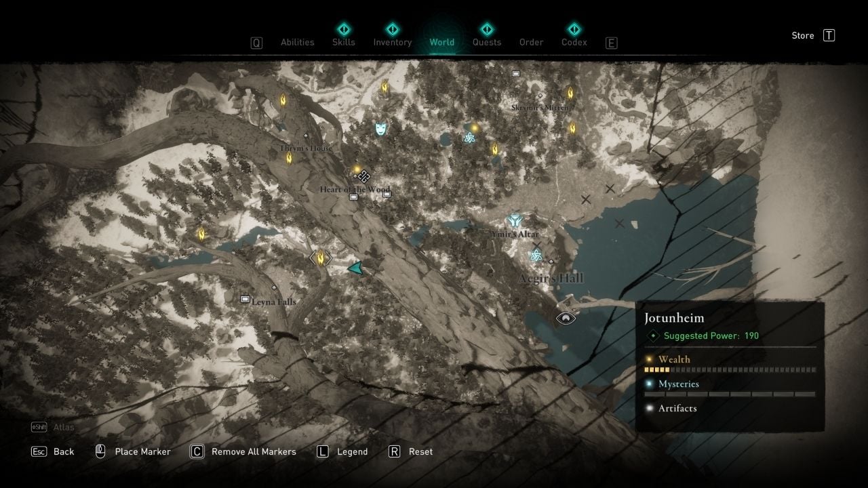
Task: Select the diamond-framed quest marker near player
Action: click(x=320, y=258)
